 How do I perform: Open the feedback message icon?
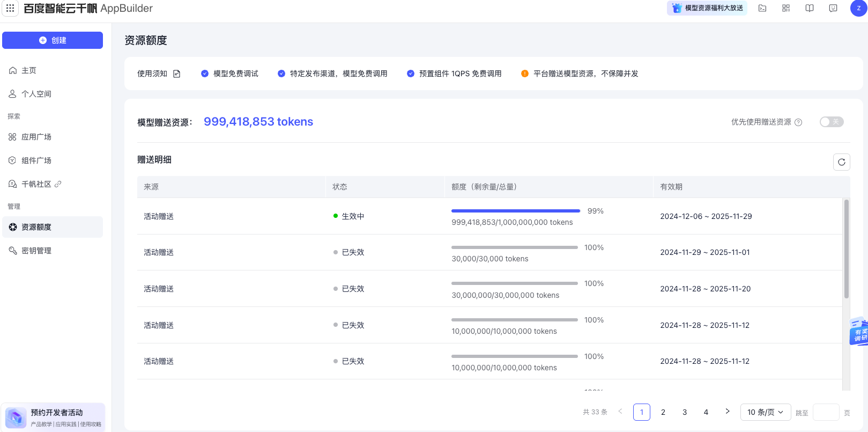coord(833,8)
